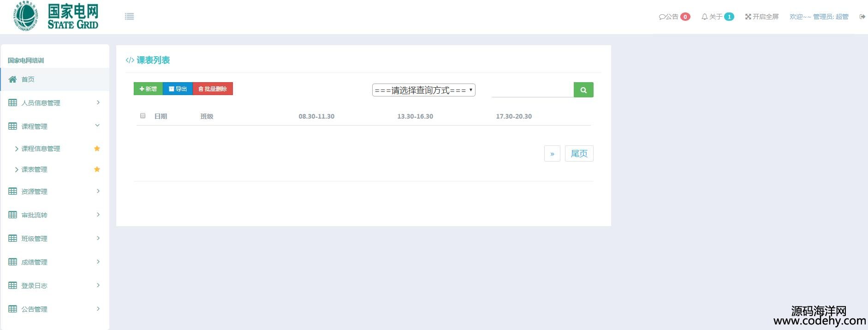
Task: Click the red 批量删除 button
Action: (x=213, y=89)
